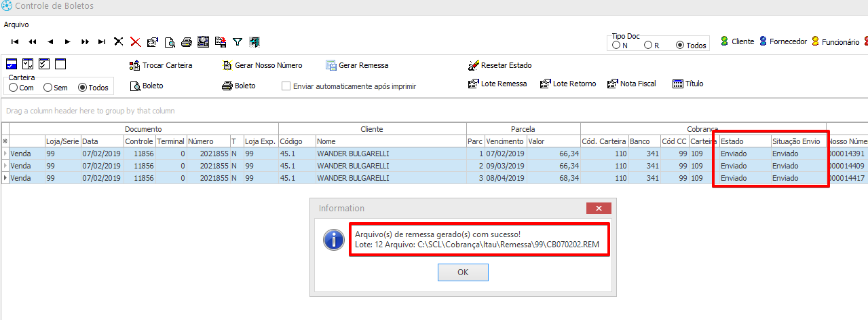Click Gerar Nosso Número button
868x320 pixels.
pos(263,66)
